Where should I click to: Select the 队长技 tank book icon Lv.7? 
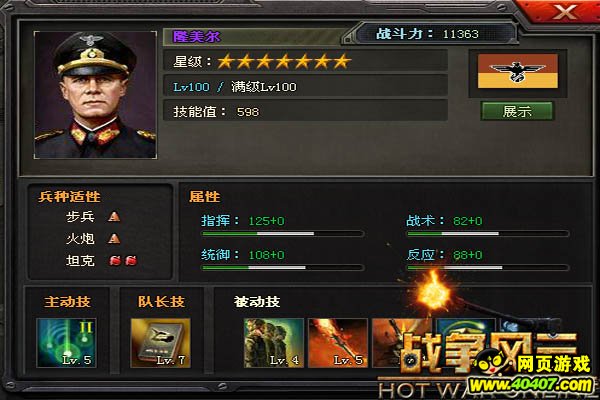[x=160, y=343]
